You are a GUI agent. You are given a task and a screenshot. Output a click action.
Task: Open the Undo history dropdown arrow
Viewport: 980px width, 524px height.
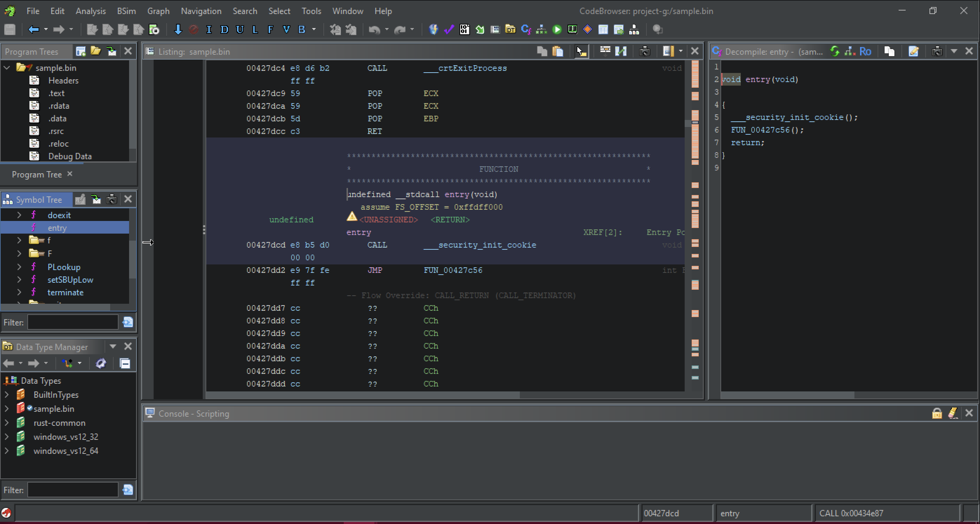coord(387,29)
